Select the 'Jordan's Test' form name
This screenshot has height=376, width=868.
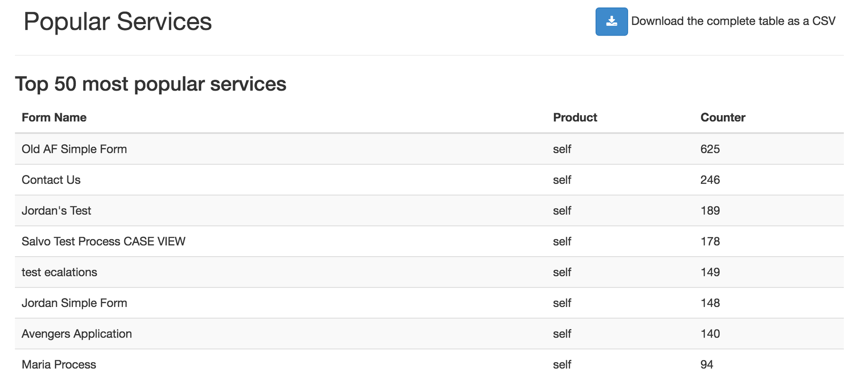point(56,210)
